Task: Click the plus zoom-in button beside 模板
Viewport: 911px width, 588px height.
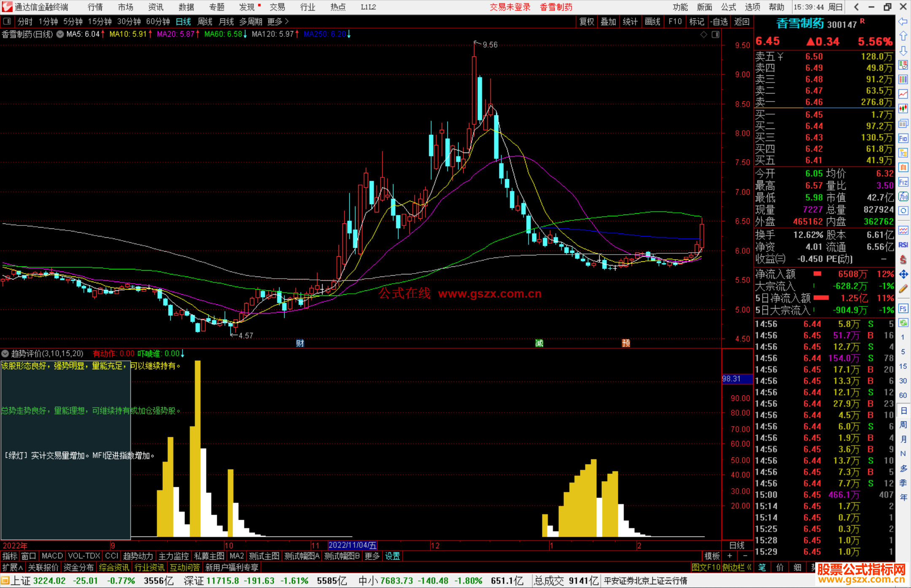Action: point(730,556)
